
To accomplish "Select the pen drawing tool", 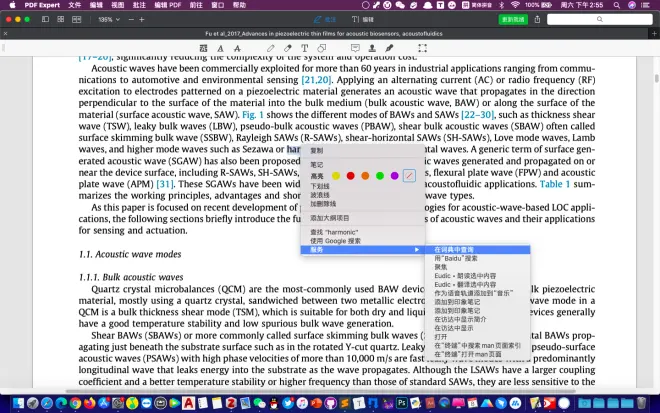I will pyautogui.click(x=271, y=48).
